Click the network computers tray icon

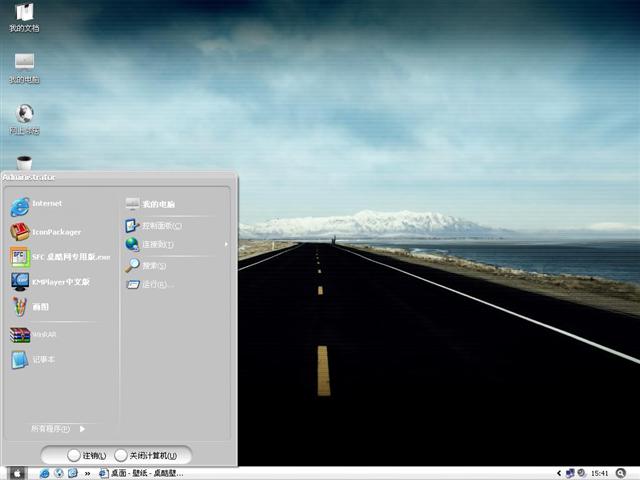tap(570, 473)
